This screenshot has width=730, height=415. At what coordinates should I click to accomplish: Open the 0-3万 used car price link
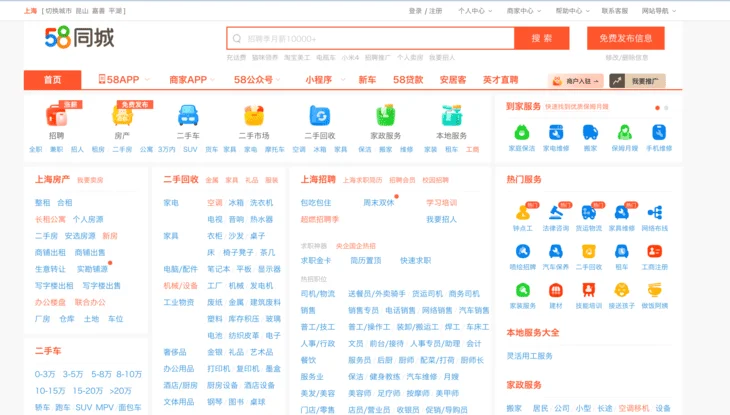pos(45,374)
